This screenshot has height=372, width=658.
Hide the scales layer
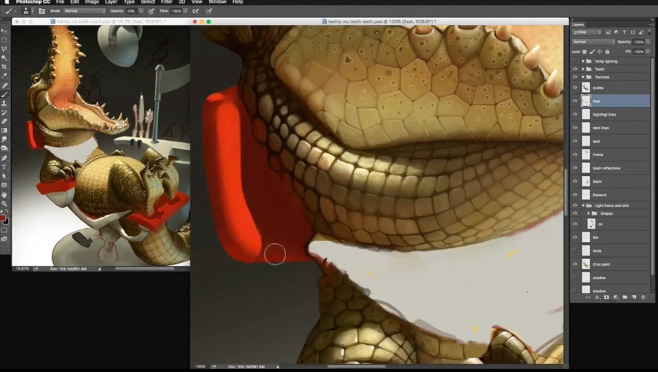tap(575, 88)
